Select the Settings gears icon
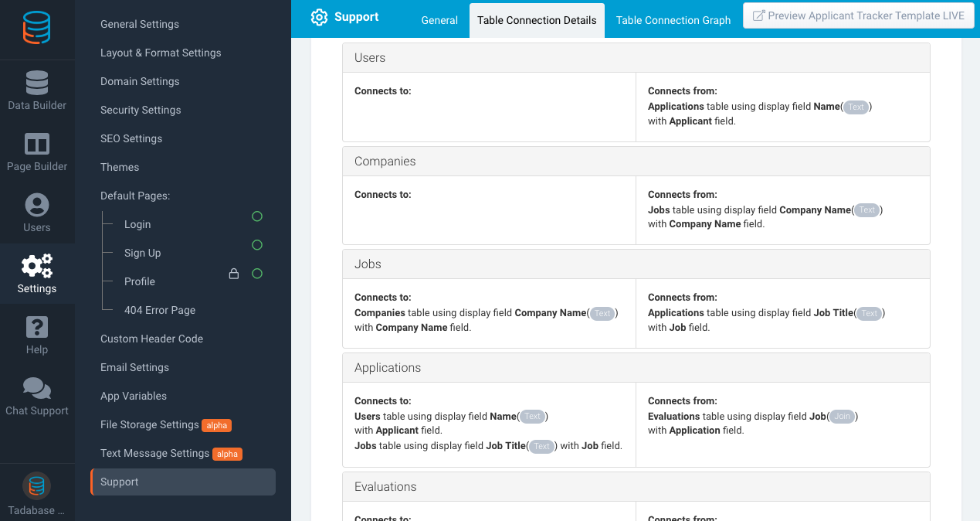 (37, 267)
